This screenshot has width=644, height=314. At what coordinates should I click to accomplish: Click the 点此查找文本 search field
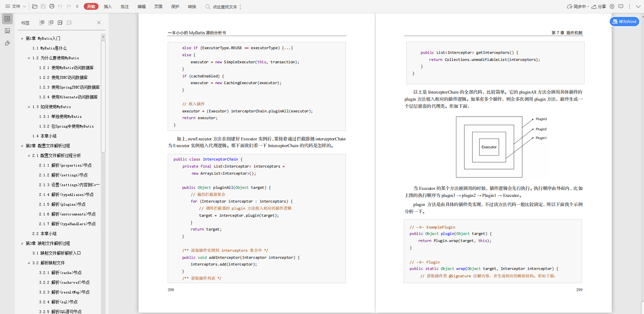click(x=225, y=7)
